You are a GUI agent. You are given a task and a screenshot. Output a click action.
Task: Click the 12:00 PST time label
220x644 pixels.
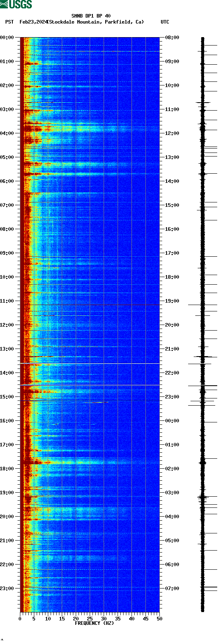[7, 325]
